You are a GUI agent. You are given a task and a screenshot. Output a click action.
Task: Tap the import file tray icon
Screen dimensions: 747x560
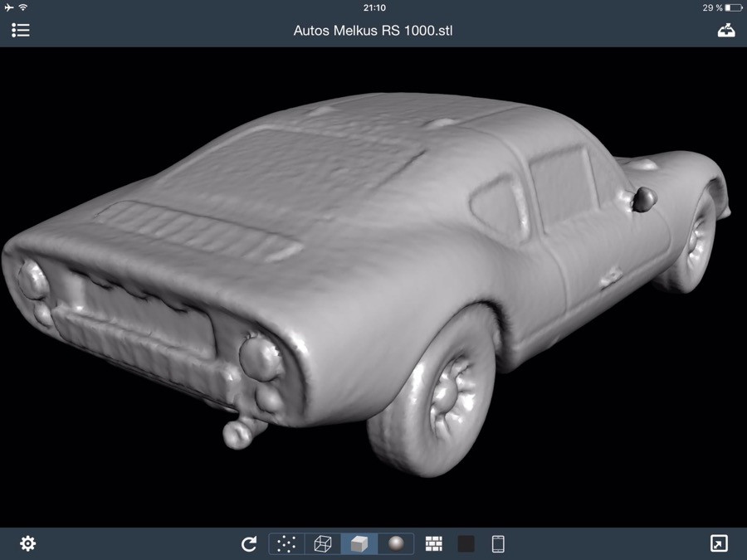click(725, 30)
